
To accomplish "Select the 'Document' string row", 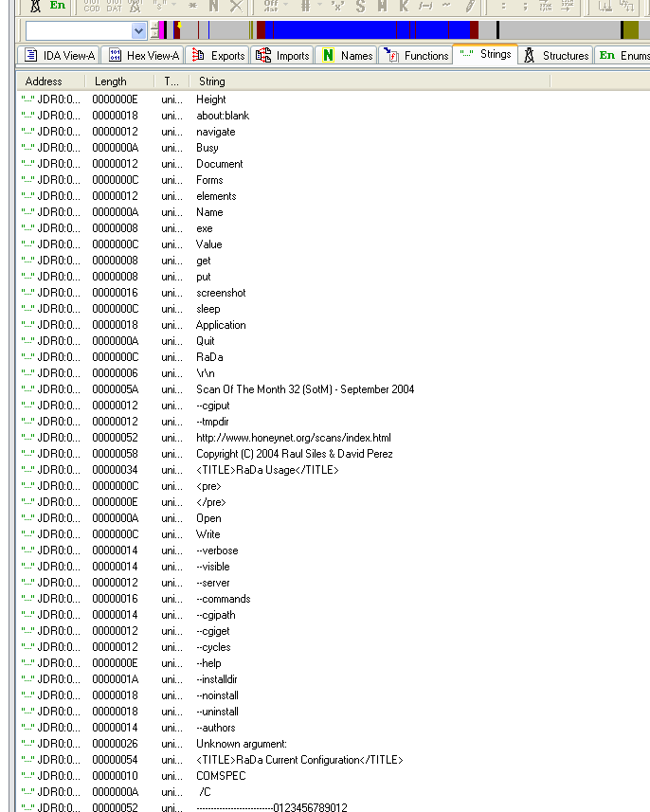I will tap(220, 164).
